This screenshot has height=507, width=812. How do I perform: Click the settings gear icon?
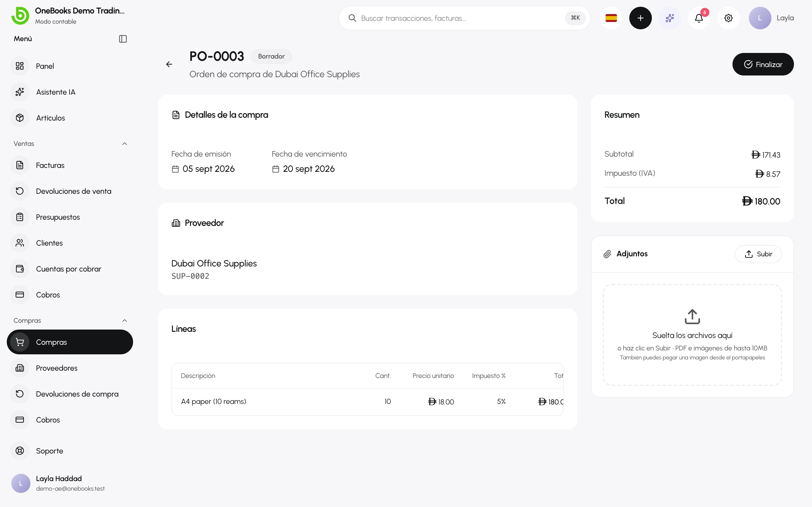(728, 18)
